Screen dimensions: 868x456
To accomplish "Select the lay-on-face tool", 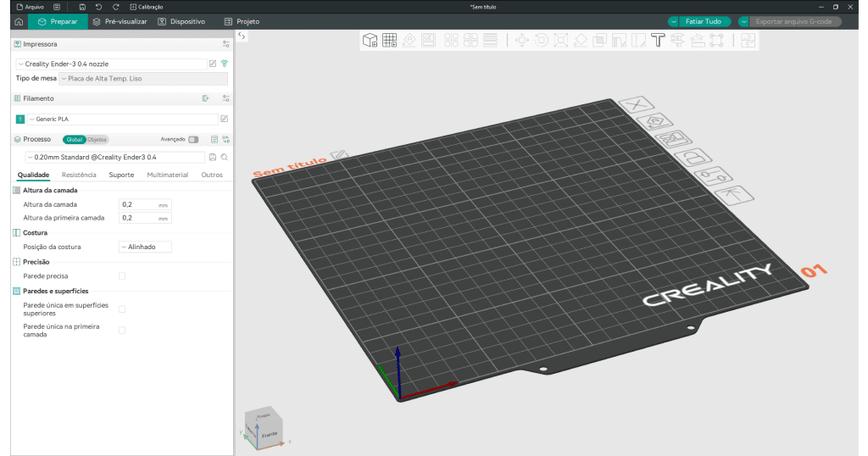I will [580, 41].
